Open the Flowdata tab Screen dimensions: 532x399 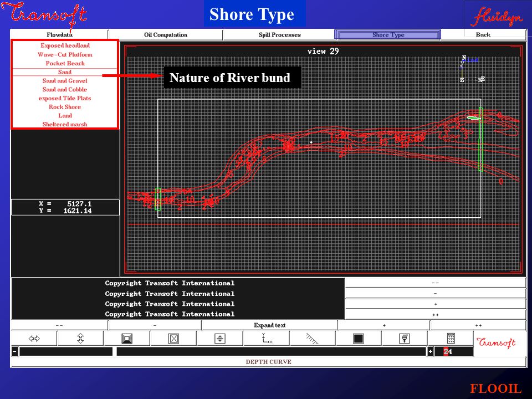tap(59, 34)
